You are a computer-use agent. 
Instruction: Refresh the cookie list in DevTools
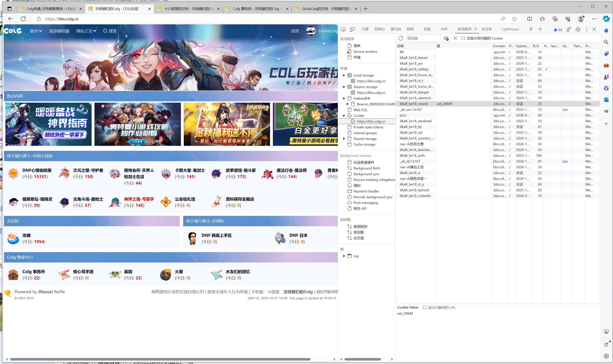[x=401, y=38]
